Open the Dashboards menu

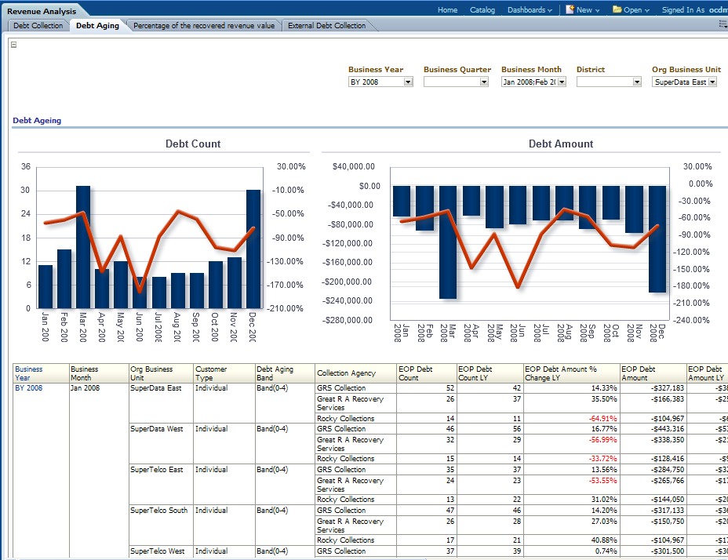pyautogui.click(x=530, y=9)
